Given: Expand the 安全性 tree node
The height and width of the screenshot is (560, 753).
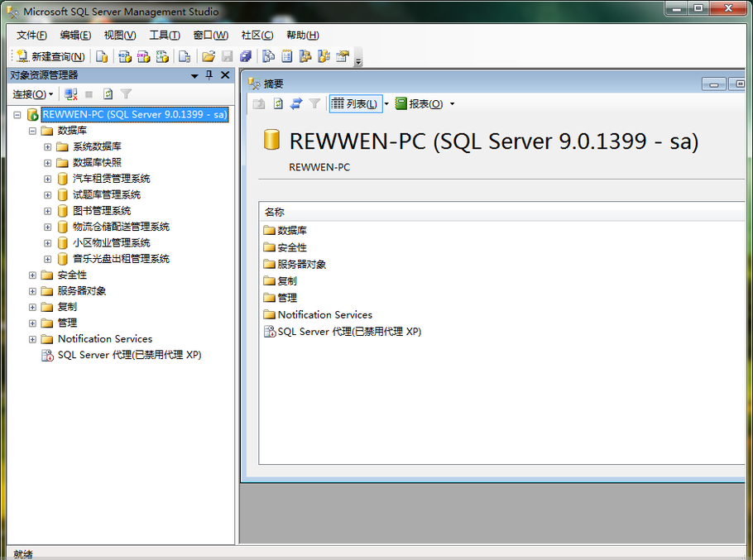Looking at the screenshot, I should pos(32,275).
